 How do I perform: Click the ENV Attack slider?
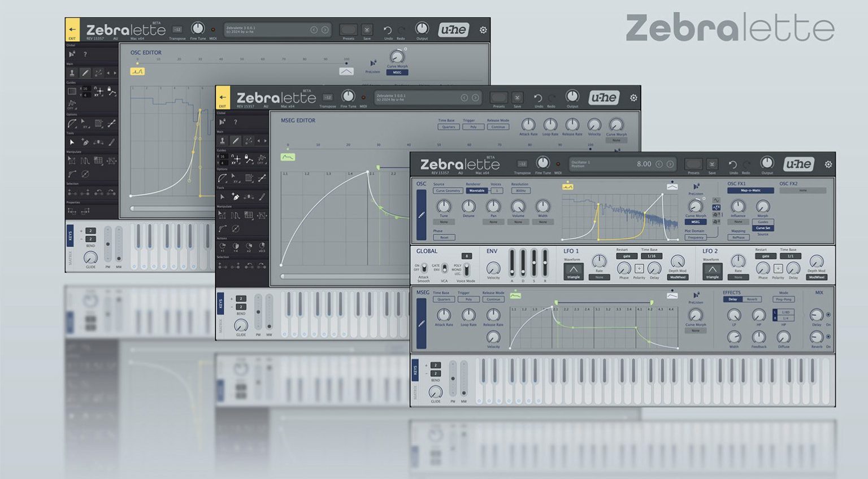point(512,263)
